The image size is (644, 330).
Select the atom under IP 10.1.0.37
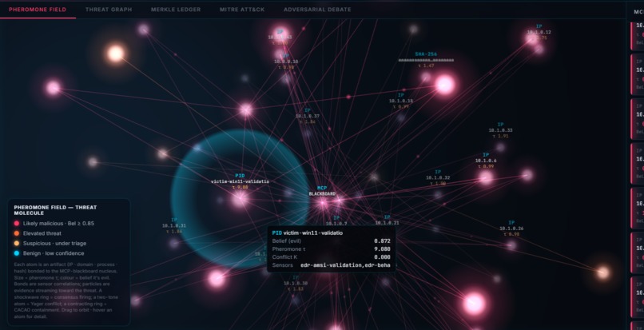(x=307, y=133)
